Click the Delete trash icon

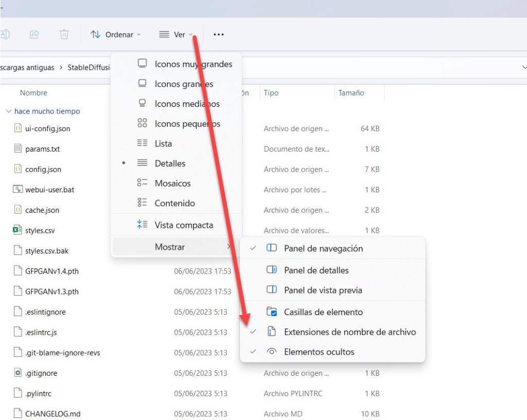tap(64, 34)
